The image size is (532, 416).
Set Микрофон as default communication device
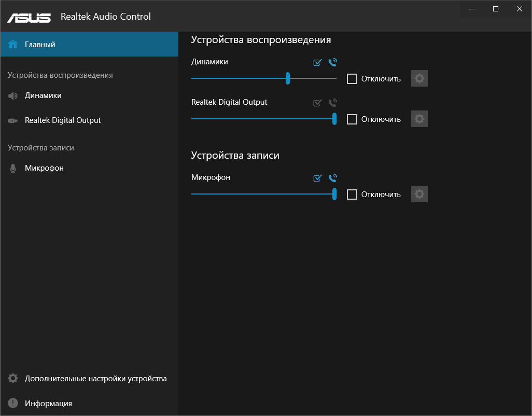click(333, 178)
